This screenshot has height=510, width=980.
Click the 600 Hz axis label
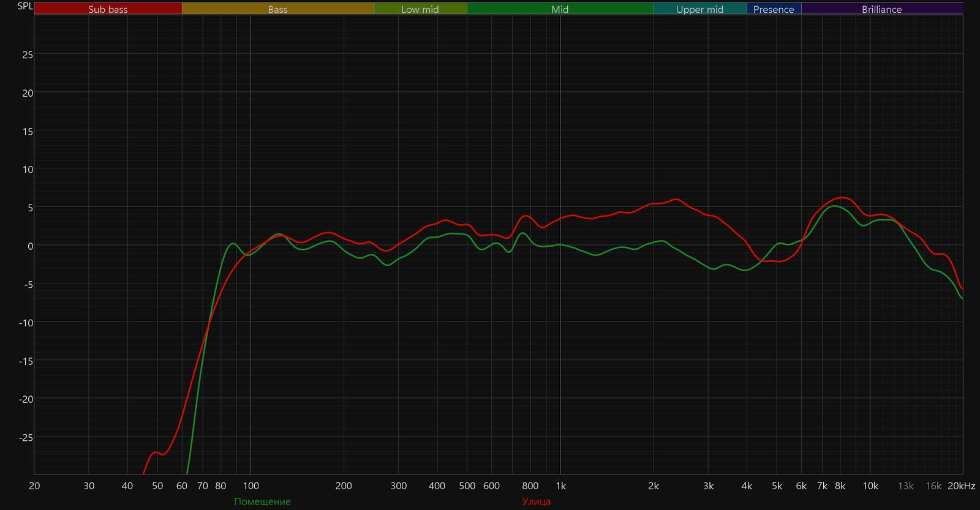492,486
